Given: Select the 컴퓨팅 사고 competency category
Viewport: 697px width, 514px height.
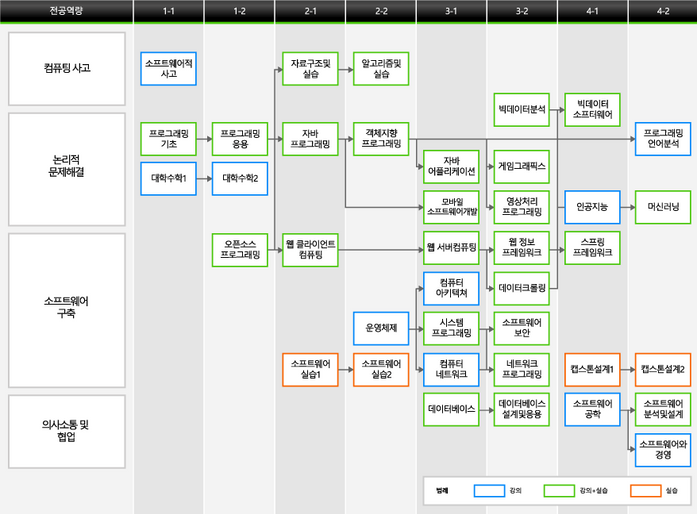Looking at the screenshot, I should click(67, 69).
